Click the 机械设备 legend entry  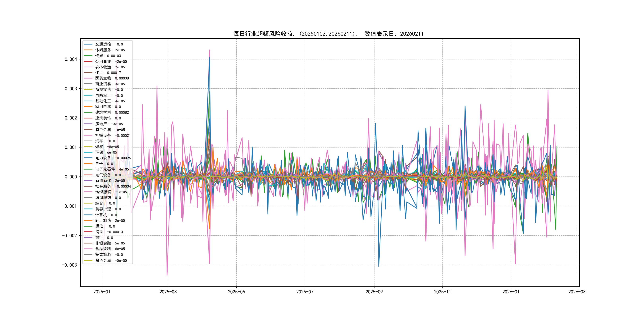(x=113, y=135)
